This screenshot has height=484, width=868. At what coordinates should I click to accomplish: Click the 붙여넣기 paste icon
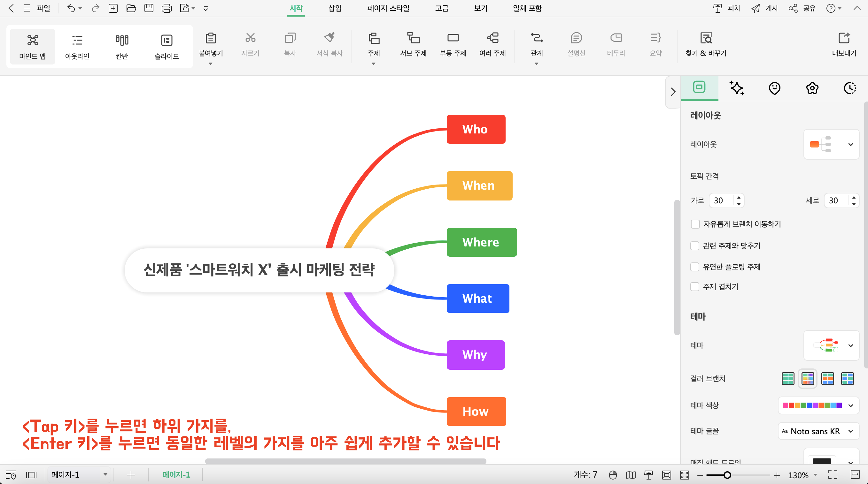(x=211, y=38)
